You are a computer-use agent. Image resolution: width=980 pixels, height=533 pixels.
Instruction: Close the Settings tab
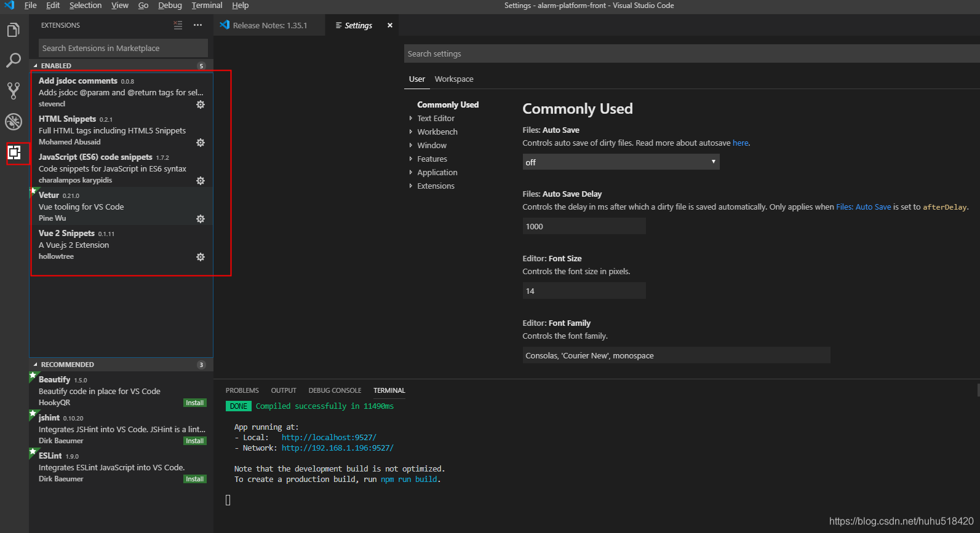[x=390, y=25]
